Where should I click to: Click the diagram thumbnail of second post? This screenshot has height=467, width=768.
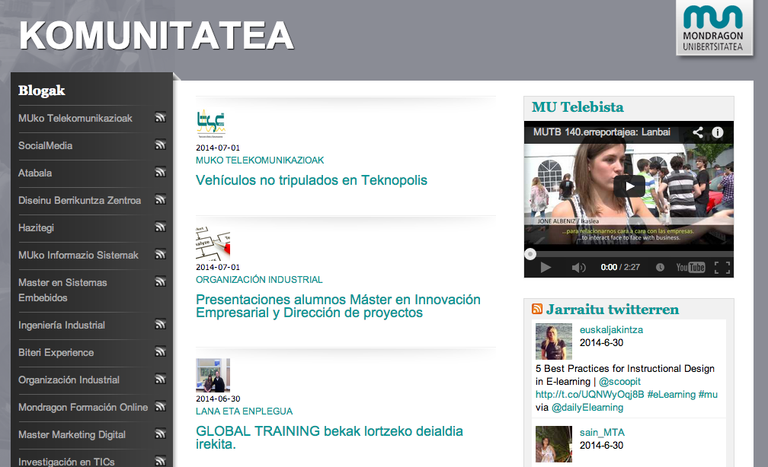(213, 244)
